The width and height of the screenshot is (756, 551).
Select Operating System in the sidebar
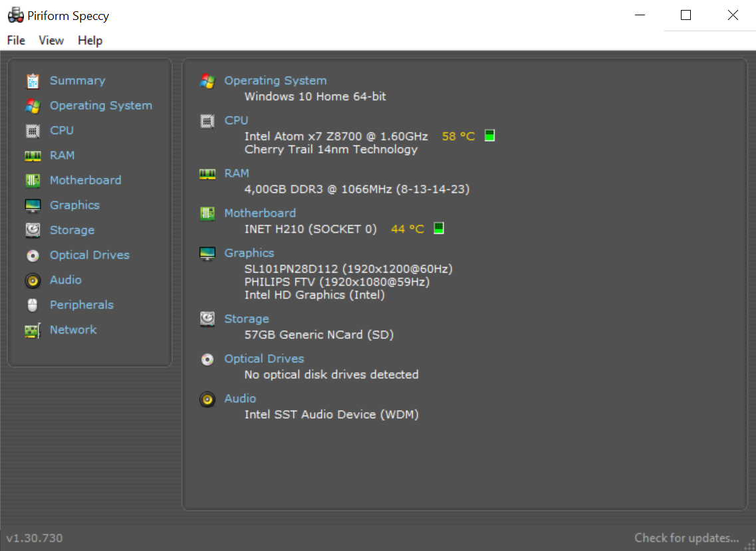101,106
